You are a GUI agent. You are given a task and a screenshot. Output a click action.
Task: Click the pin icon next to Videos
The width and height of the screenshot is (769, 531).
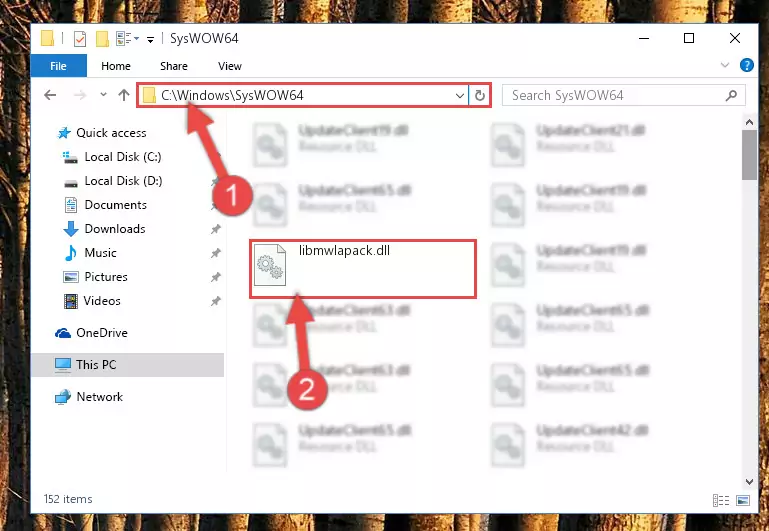click(215, 301)
